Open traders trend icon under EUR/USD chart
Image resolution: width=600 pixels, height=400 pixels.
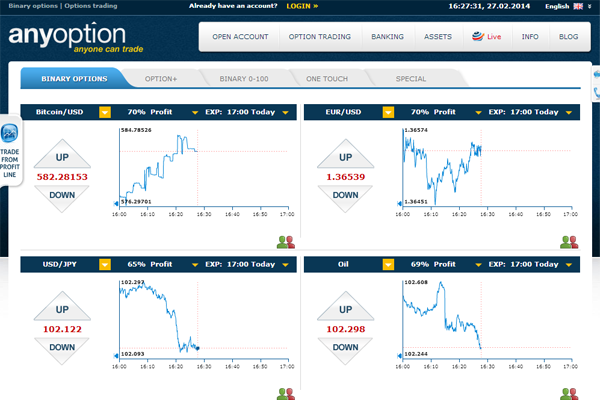coord(569,242)
